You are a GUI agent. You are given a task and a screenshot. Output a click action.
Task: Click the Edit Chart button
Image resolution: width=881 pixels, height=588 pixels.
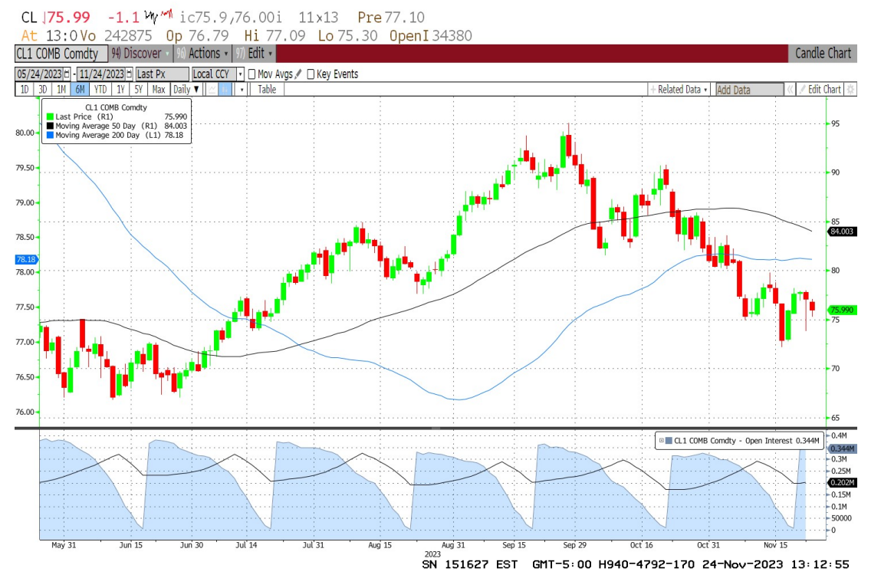tap(820, 89)
